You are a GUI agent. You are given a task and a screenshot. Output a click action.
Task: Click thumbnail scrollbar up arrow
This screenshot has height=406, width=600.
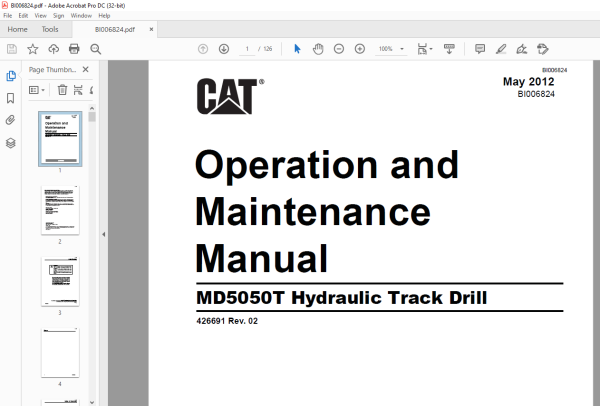92,108
